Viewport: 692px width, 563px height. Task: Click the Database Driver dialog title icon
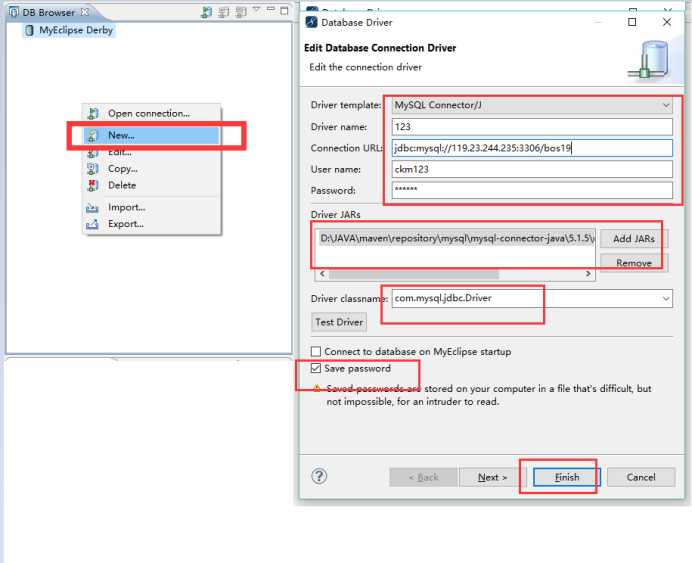[312, 22]
